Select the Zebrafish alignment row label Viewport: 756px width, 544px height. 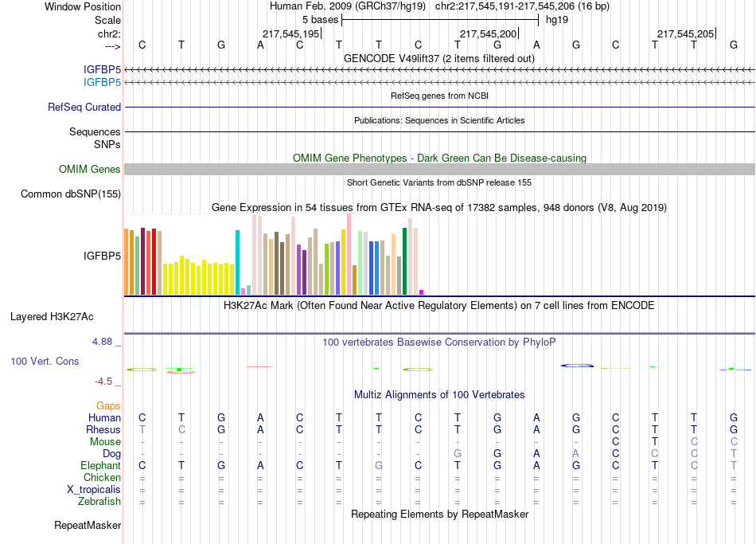(x=99, y=502)
